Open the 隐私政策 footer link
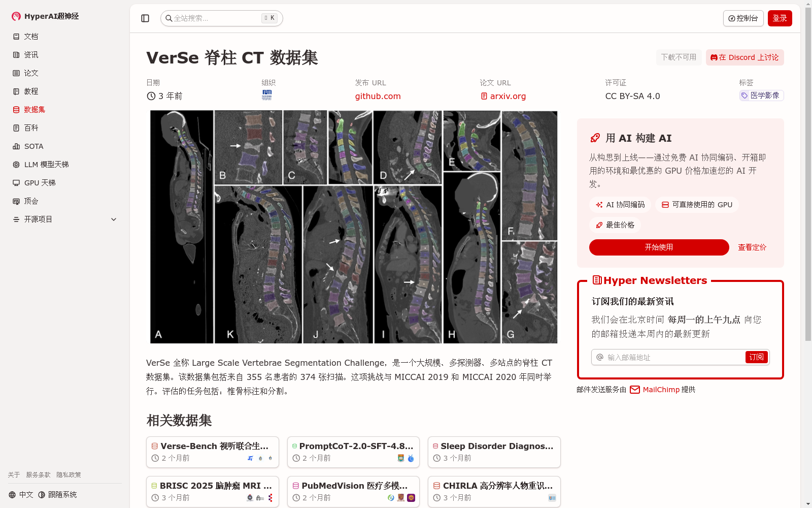This screenshot has width=812, height=508. (69, 475)
